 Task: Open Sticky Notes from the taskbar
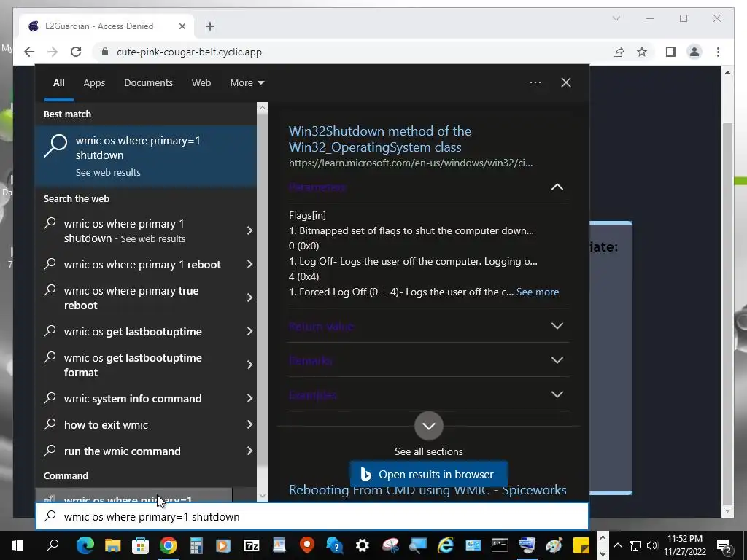[x=581, y=545]
